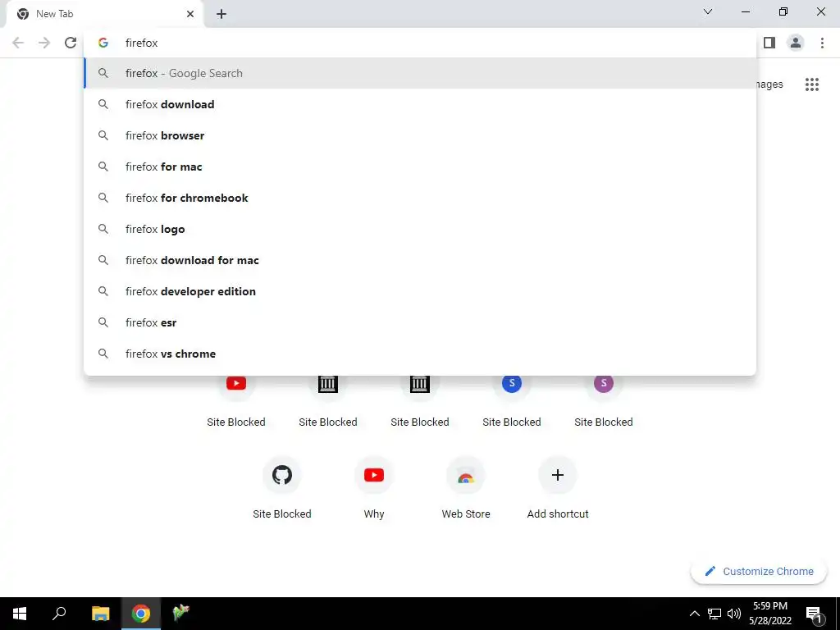This screenshot has height=630, width=840.
Task: Open the side panel icon
Action: pos(769,43)
